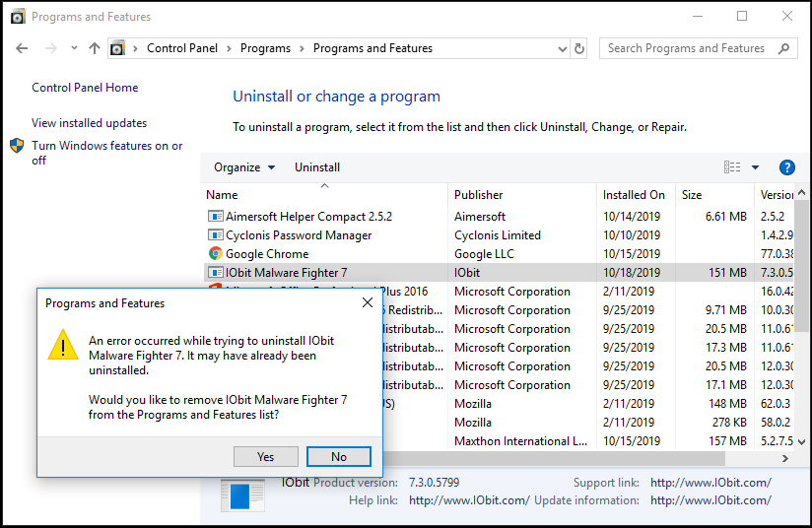Sort list by Name column header
Screen dimensions: 812x528
(x=324, y=195)
